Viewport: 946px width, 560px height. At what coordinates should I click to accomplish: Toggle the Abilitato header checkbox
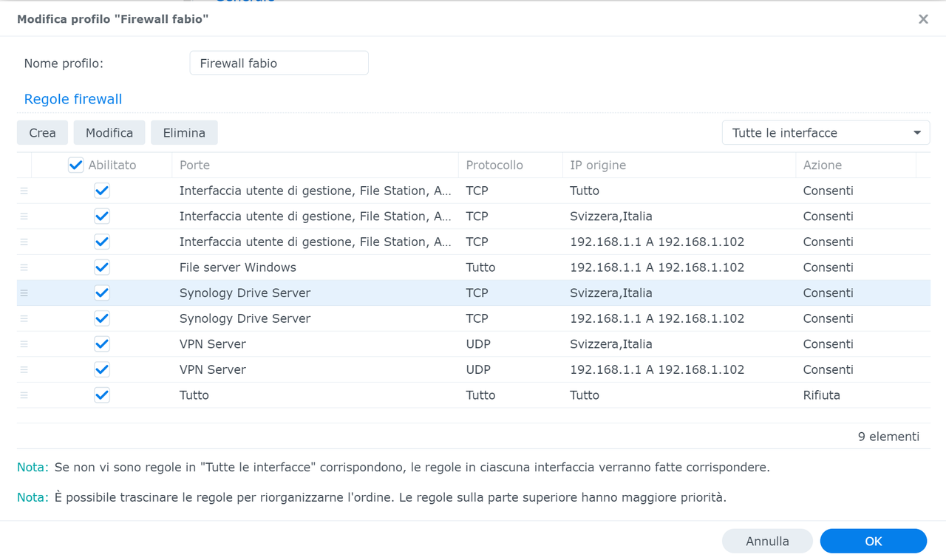tap(75, 165)
